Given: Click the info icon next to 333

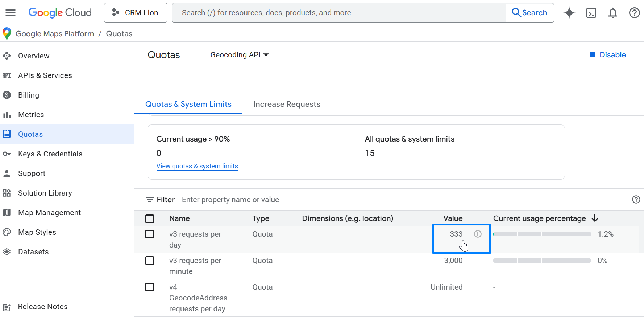Looking at the screenshot, I should click(x=478, y=234).
